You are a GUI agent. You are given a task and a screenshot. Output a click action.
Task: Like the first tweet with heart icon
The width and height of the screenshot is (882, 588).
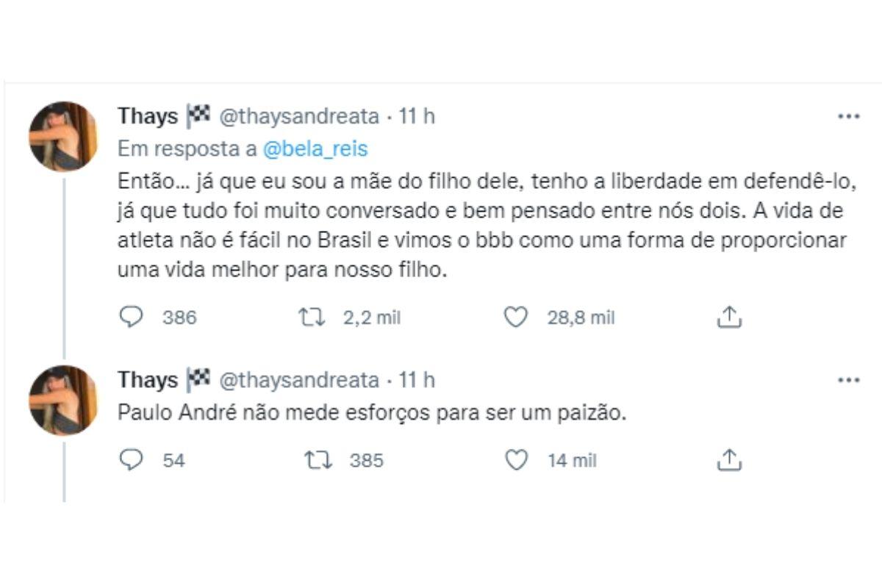(517, 317)
